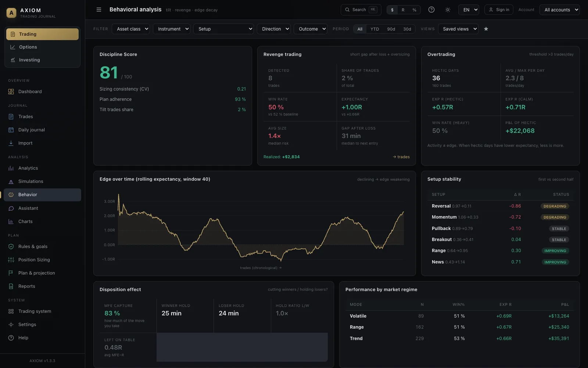Open the Saved views dropdown
Screen dimensions: 588x368
(458, 29)
